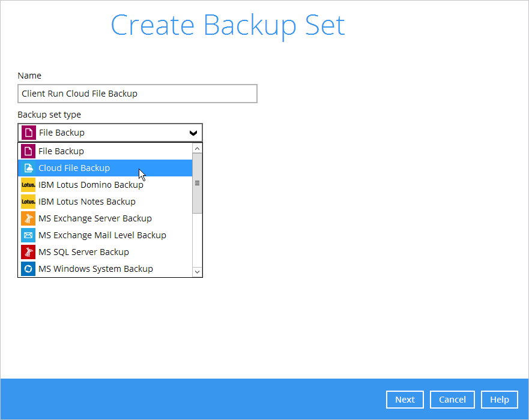Click the Cloud File Backup cloud icon
The height and width of the screenshot is (420, 529).
click(x=28, y=168)
